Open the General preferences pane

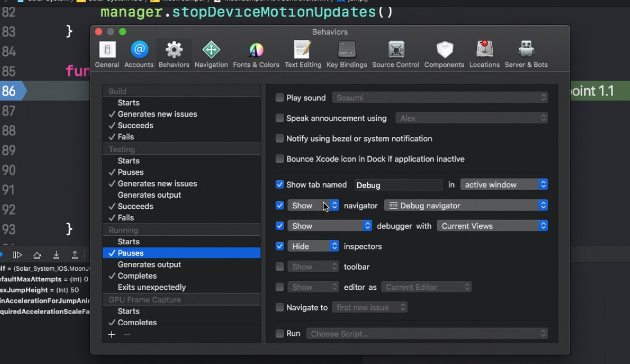[x=107, y=54]
